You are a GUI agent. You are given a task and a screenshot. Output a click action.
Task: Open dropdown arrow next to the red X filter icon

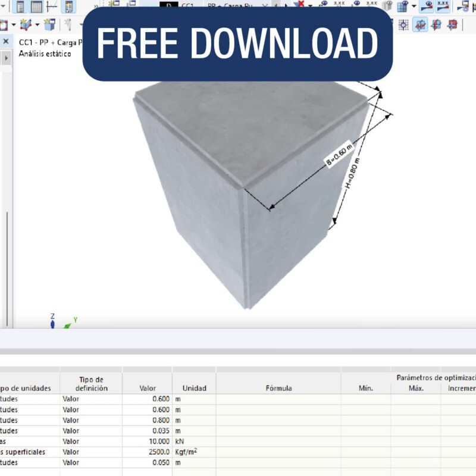(310, 5)
